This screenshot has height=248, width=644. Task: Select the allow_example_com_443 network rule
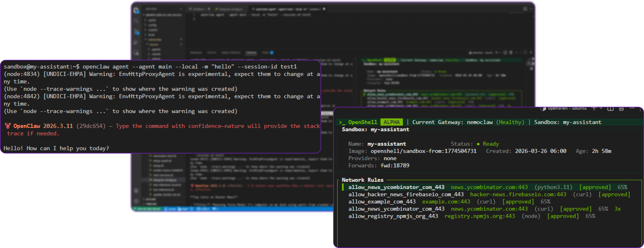382,202
